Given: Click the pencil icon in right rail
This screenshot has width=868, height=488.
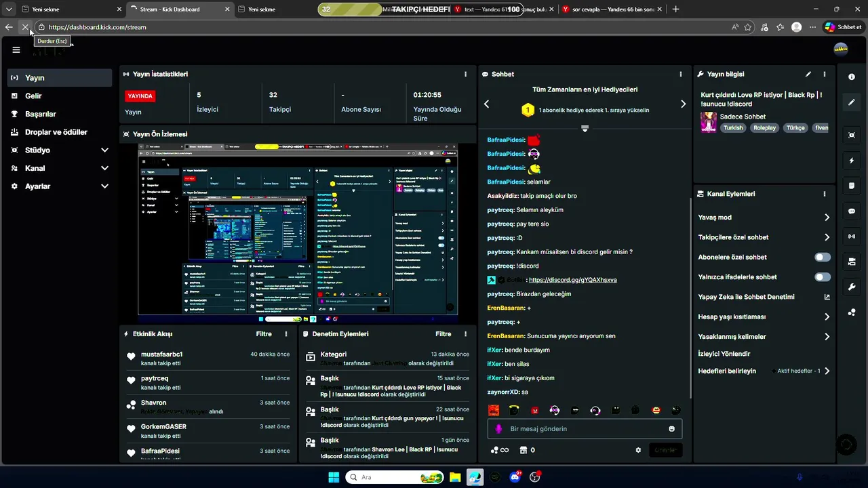Looking at the screenshot, I should 852,103.
